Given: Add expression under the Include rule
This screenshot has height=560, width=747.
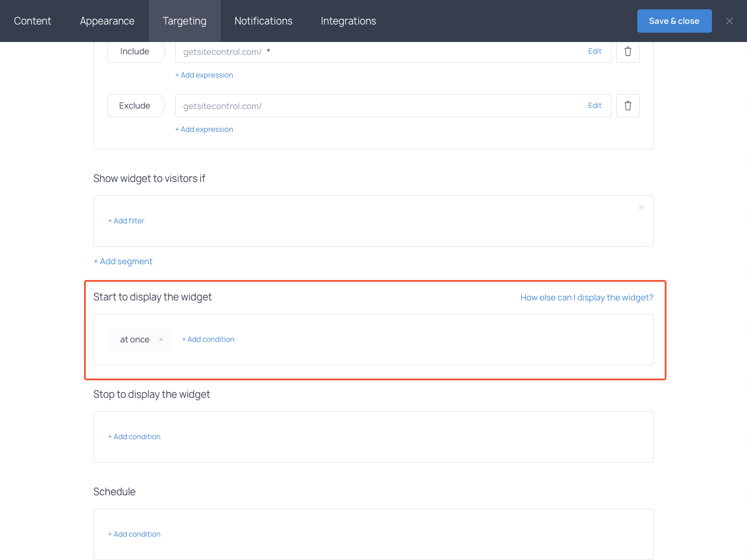Looking at the screenshot, I should (204, 75).
